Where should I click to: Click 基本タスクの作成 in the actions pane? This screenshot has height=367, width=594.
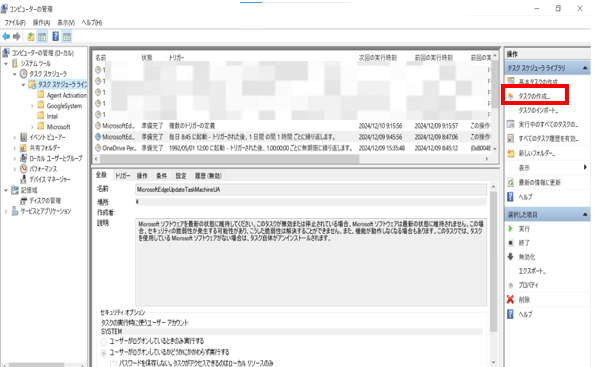[538, 81]
